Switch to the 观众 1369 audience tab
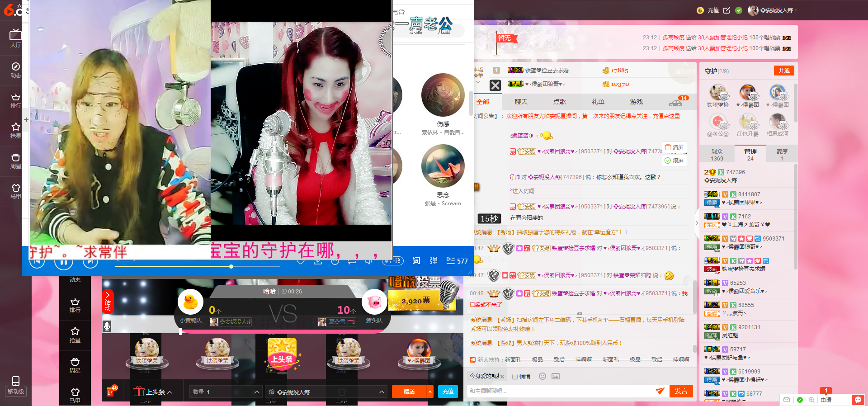Image resolution: width=868 pixels, height=406 pixels. click(x=717, y=155)
